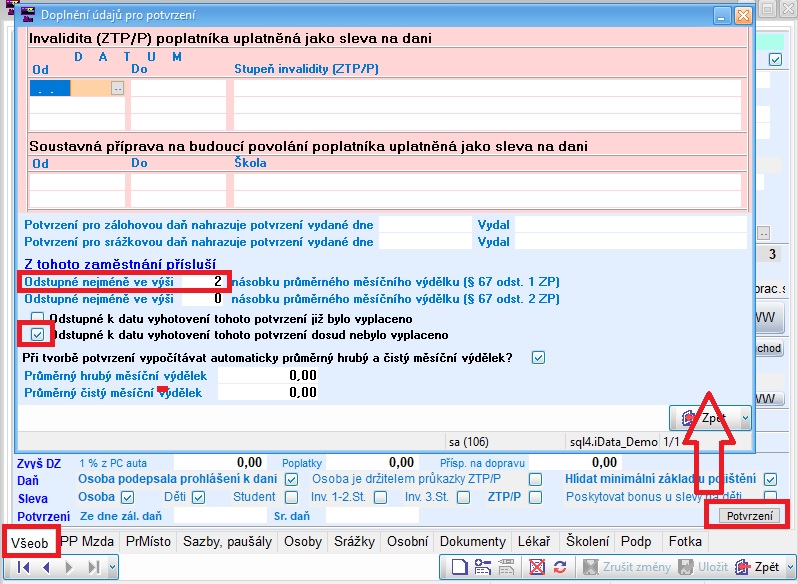Uncheck 'Odstupné dosud nebylo vyplaceno' checkbox
Image resolution: width=798 pixels, height=584 pixels.
click(x=37, y=334)
